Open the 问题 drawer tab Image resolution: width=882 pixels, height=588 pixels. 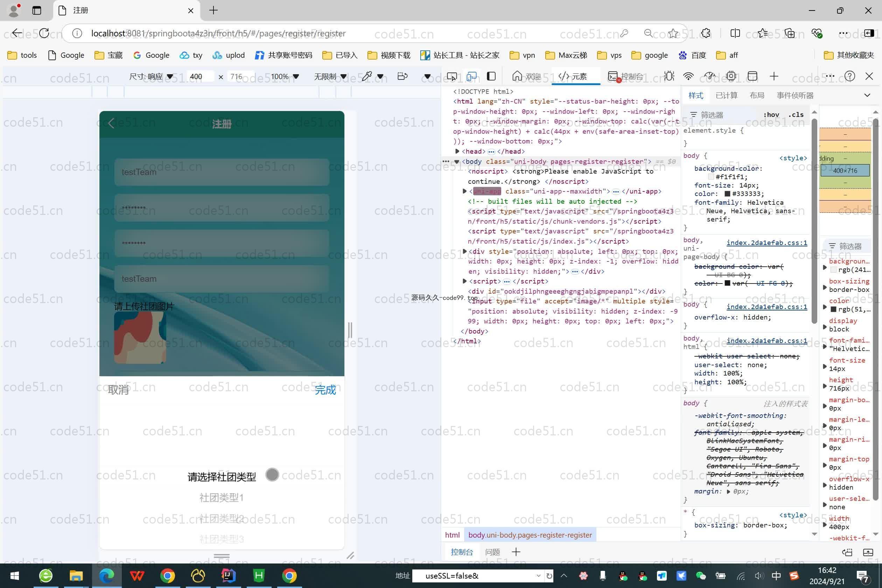coord(492,552)
